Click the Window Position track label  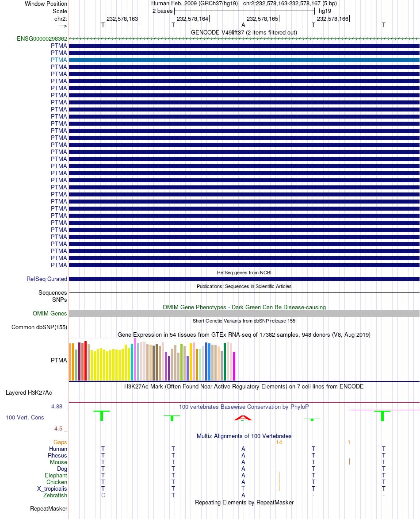46,4
